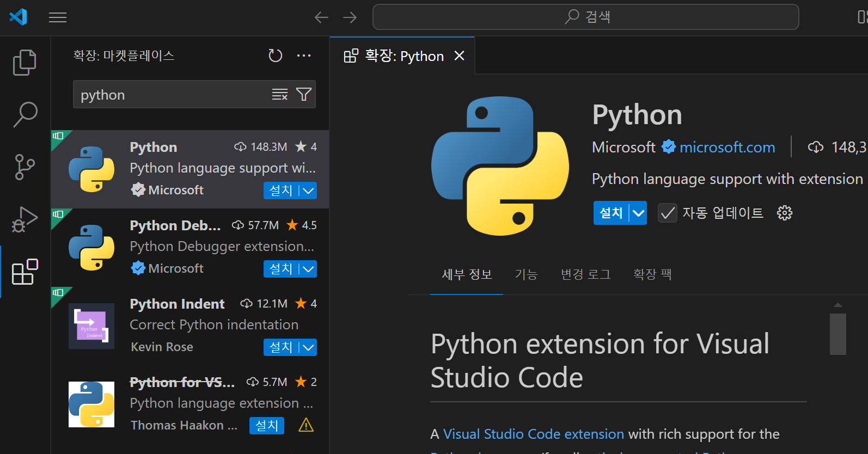Open the Explorer view in activity bar
The height and width of the screenshot is (454, 868).
pos(25,63)
